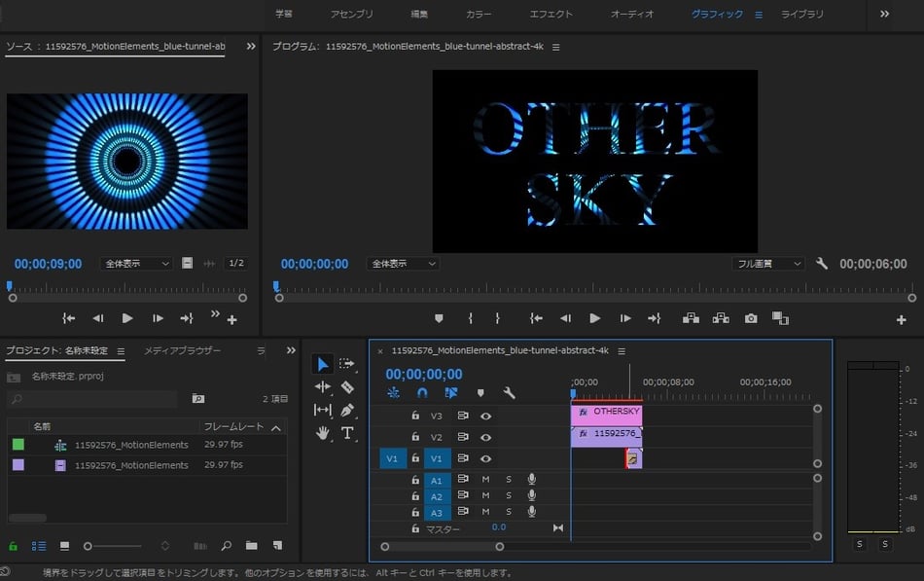
Task: Select the Selection arrow tool
Action: click(x=323, y=364)
